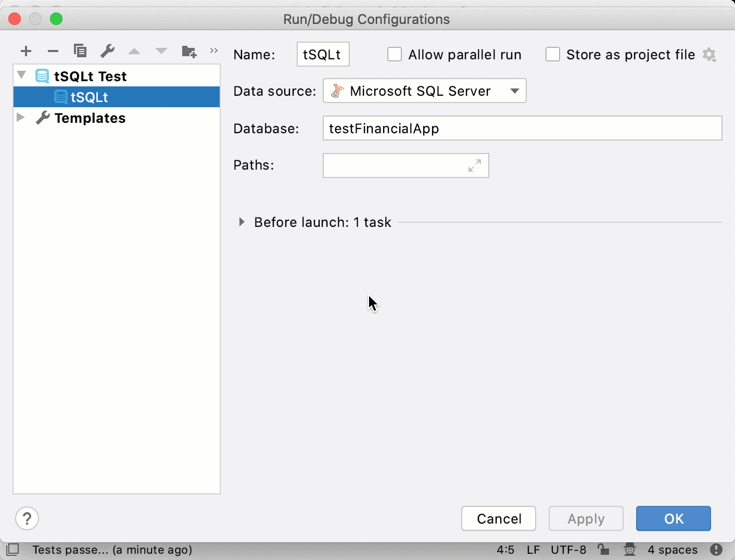Copy the current configuration

tap(80, 50)
